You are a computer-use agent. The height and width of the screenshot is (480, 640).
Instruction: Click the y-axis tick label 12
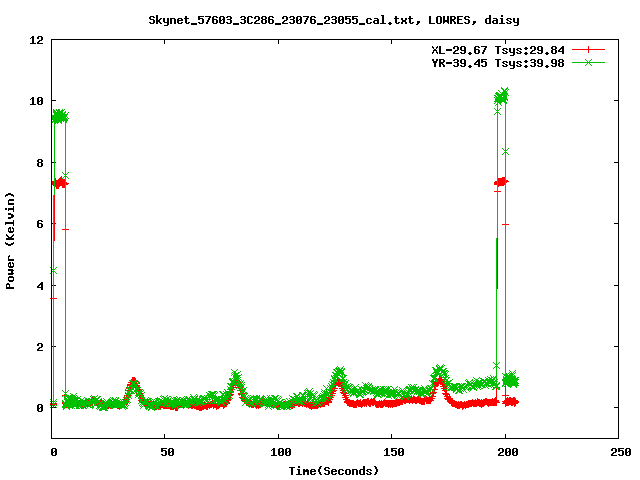[36, 40]
